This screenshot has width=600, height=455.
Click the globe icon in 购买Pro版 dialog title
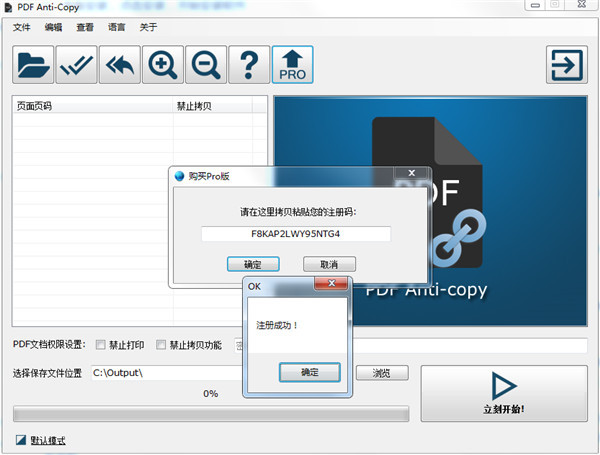(179, 176)
